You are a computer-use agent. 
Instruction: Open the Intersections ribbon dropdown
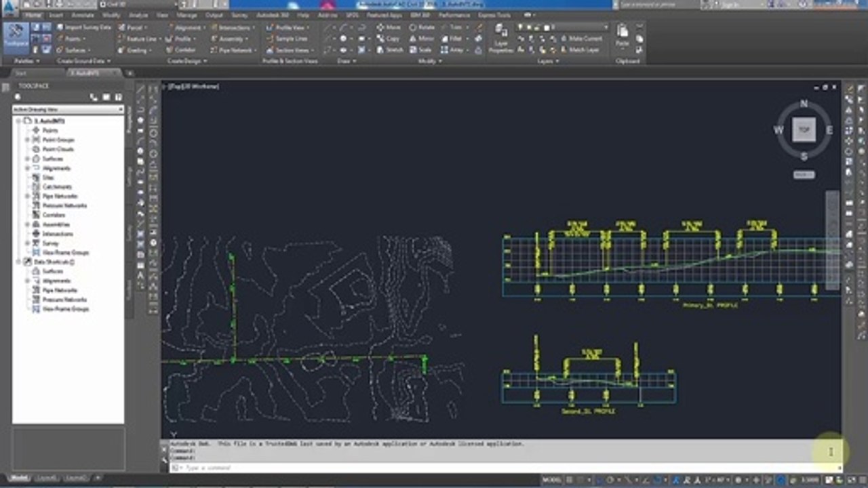pyautogui.click(x=232, y=28)
